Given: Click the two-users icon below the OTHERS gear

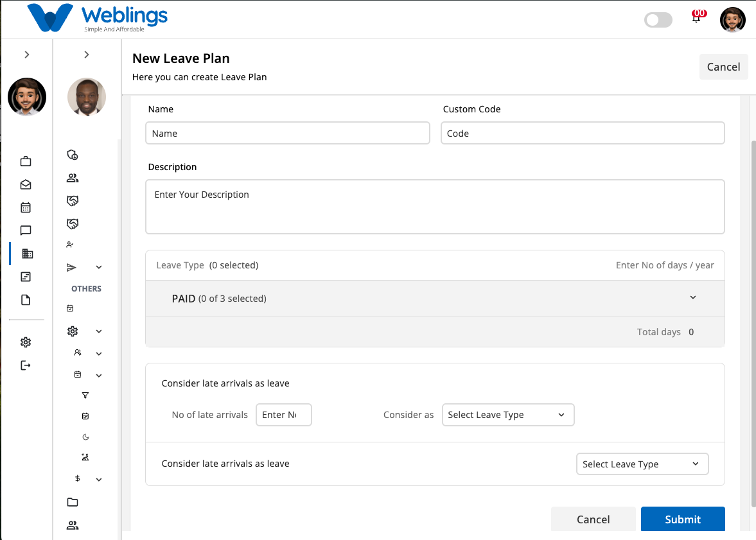Looking at the screenshot, I should coord(78,353).
